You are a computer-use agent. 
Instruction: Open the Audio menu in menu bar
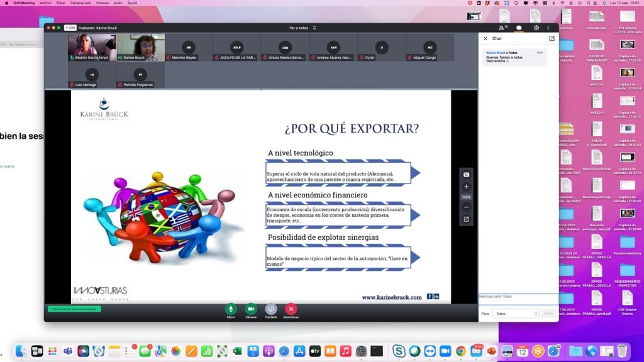(118, 3)
